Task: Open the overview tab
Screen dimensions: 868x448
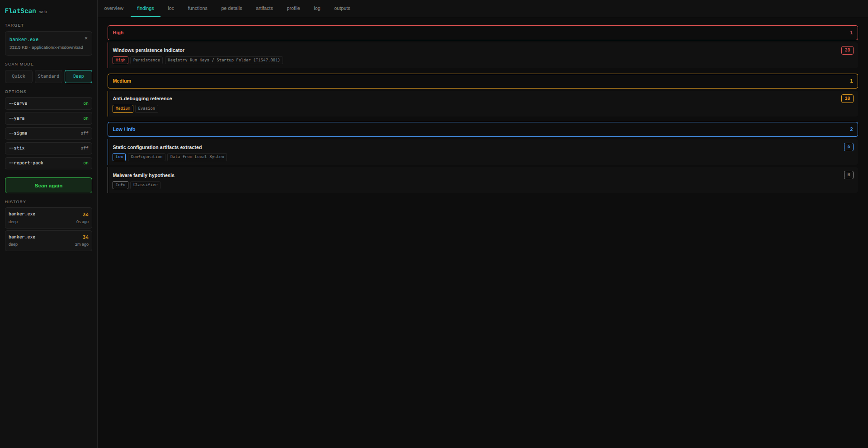Action: pos(114,9)
